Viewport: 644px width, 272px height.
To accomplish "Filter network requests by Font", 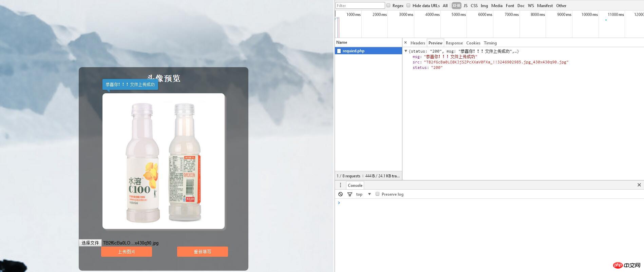I will [510, 6].
